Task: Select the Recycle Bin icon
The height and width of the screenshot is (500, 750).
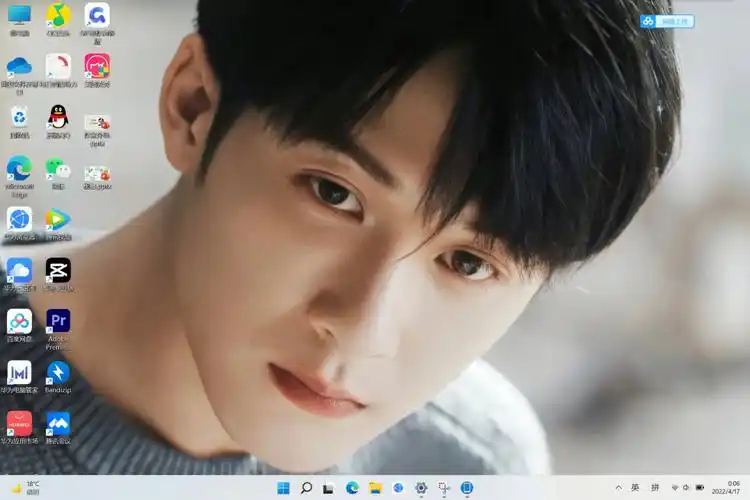Action: pos(19,117)
